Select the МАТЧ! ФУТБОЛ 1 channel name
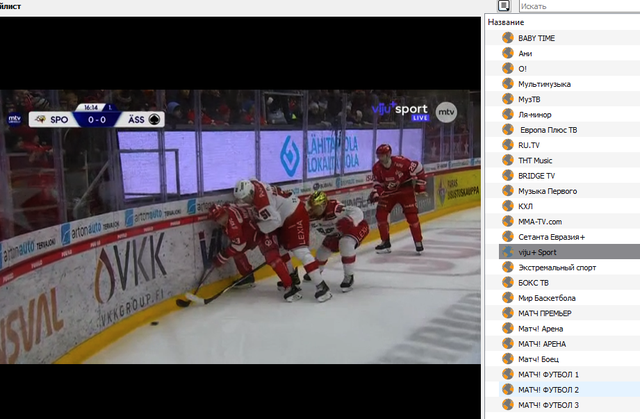Viewport: 640px width, 419px height. [548, 375]
